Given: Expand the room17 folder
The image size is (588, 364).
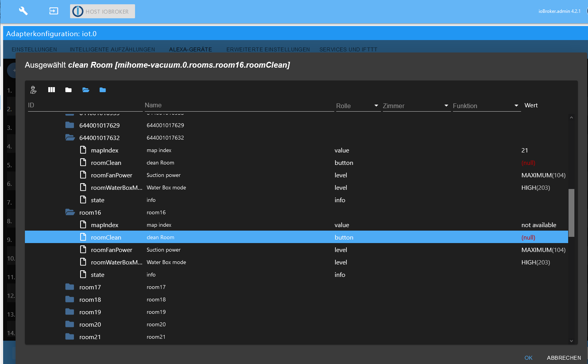Looking at the screenshot, I should [x=70, y=287].
